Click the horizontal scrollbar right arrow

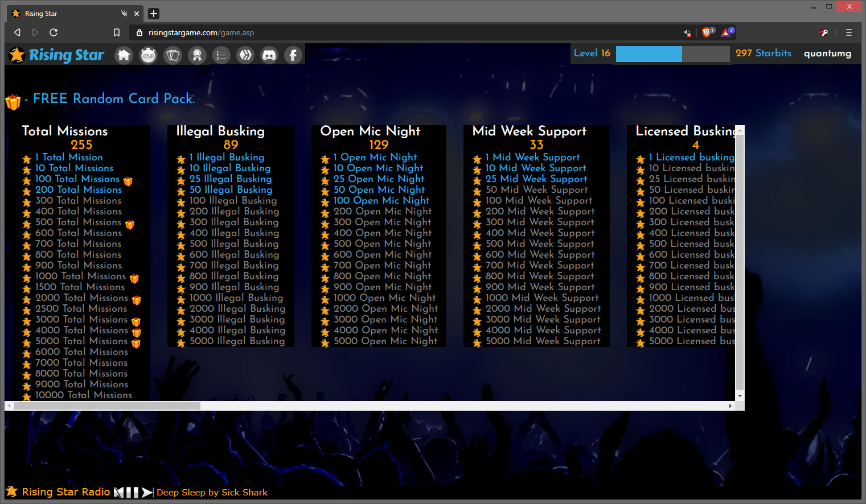click(x=730, y=406)
